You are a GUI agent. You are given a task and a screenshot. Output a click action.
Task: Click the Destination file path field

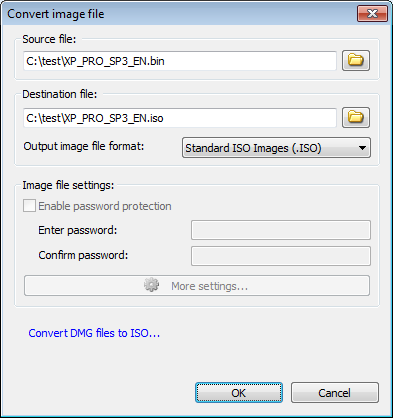(180, 118)
